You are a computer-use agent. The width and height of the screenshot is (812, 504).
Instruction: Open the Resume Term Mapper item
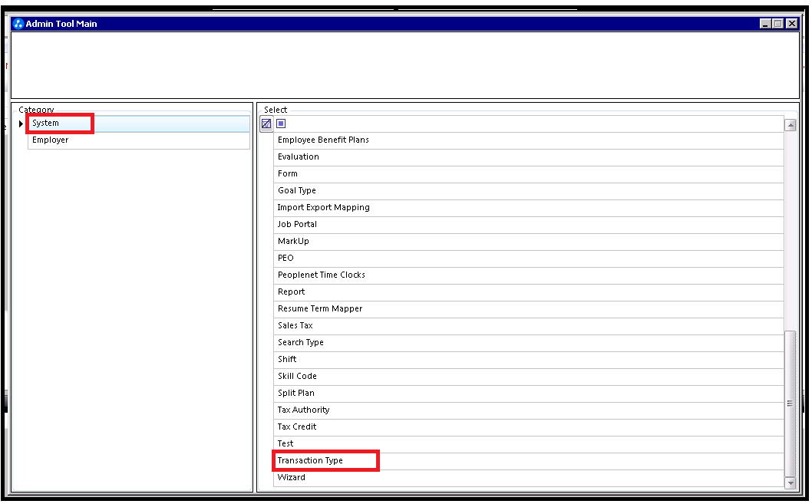point(320,309)
